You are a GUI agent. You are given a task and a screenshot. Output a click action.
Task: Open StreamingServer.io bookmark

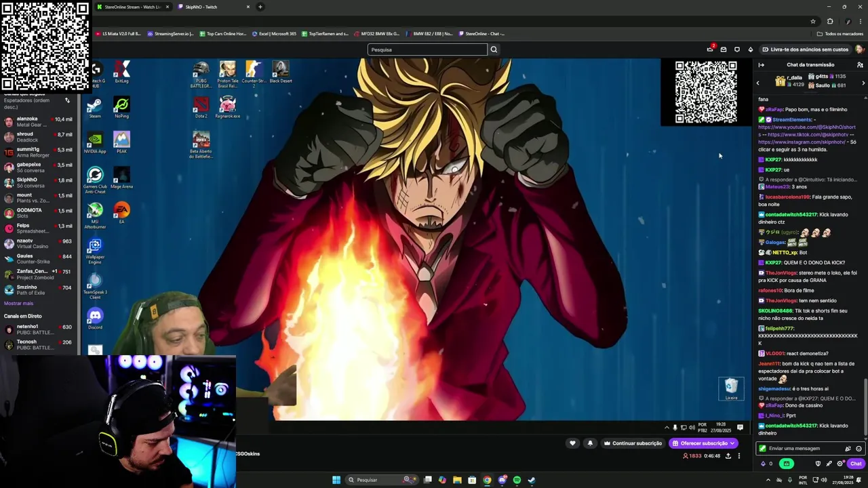coord(171,33)
